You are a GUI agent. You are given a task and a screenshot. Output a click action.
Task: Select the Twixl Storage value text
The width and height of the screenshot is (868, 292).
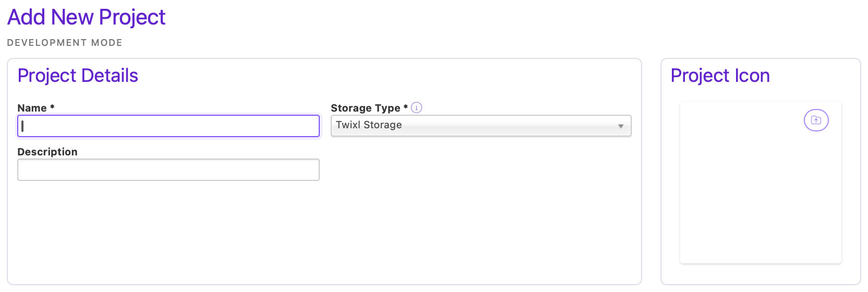point(369,125)
